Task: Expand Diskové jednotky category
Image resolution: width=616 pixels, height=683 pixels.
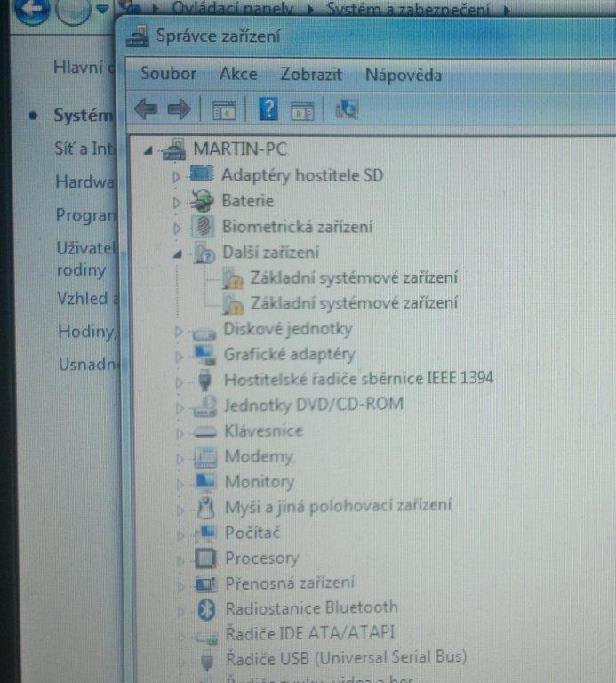Action: click(178, 332)
